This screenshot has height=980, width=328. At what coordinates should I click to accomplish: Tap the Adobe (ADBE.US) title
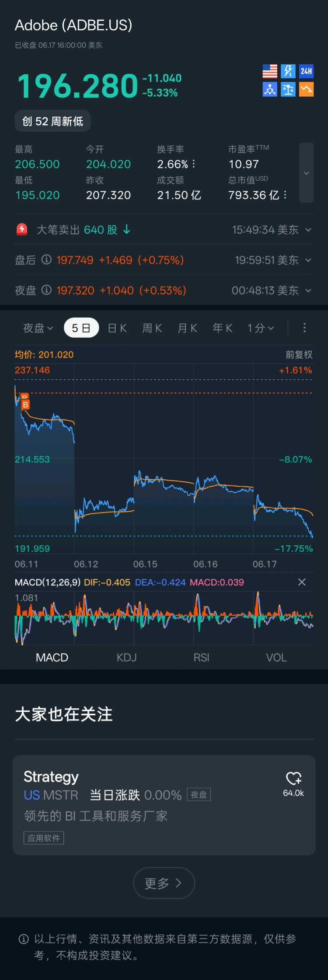73,25
